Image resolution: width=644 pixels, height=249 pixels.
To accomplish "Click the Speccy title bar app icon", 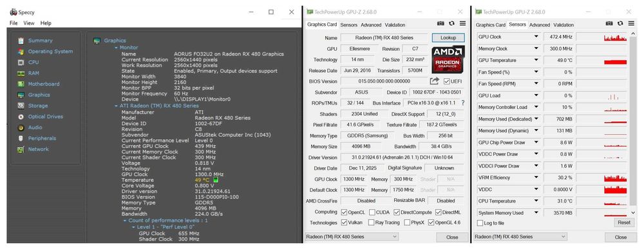I will (13, 12).
